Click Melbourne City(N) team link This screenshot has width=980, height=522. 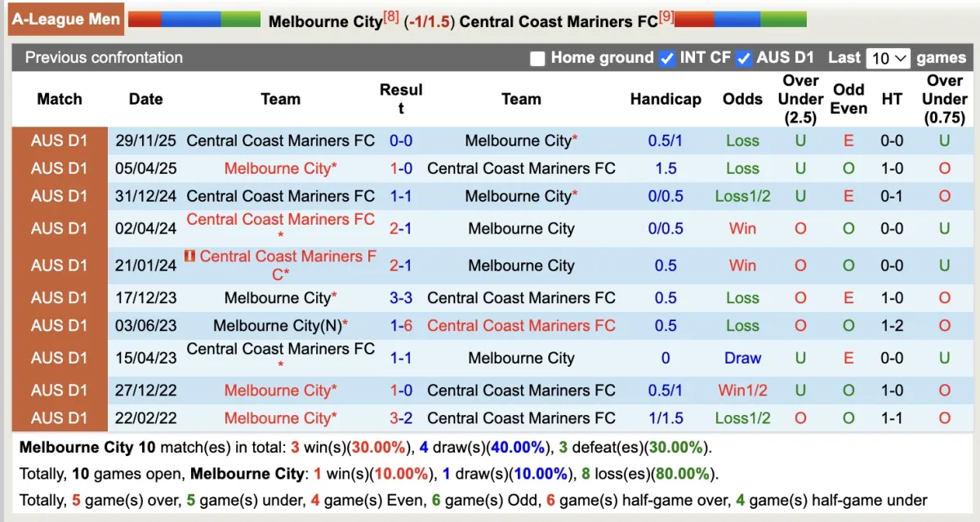click(x=277, y=325)
